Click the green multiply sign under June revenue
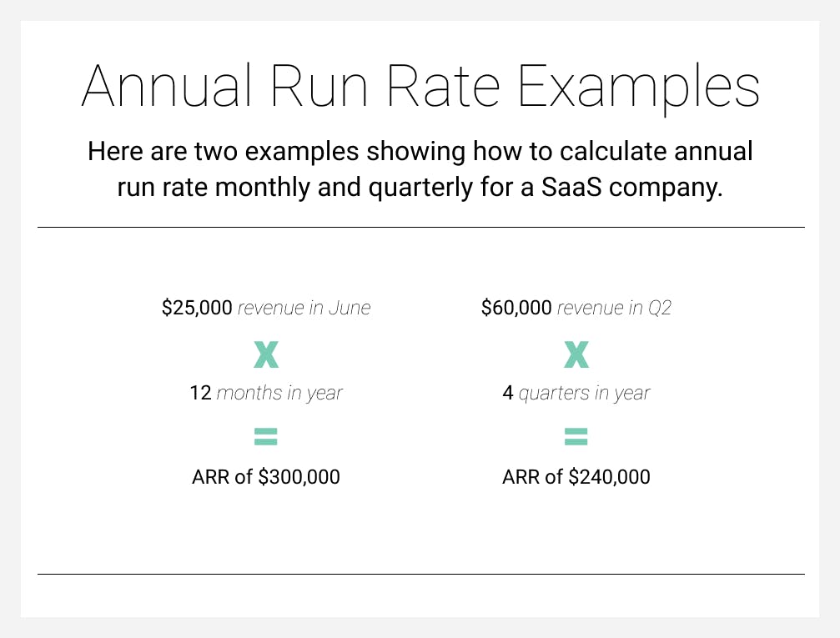 point(266,355)
